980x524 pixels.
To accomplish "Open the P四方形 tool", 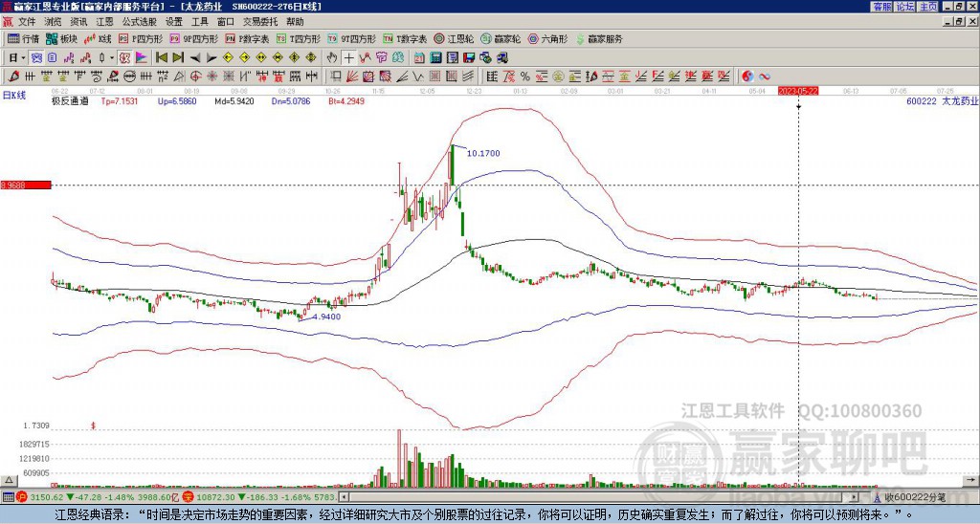I will click(141, 38).
